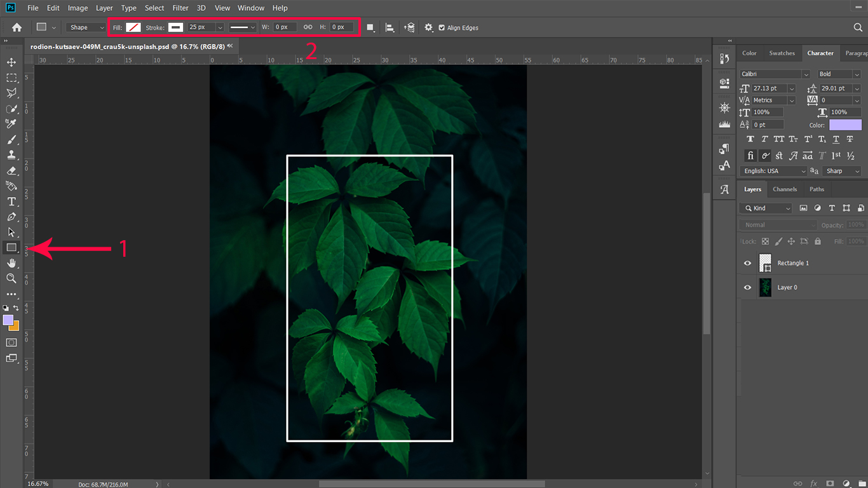Click the Character panel text Color swatch
The width and height of the screenshot is (868, 488).
(x=846, y=125)
